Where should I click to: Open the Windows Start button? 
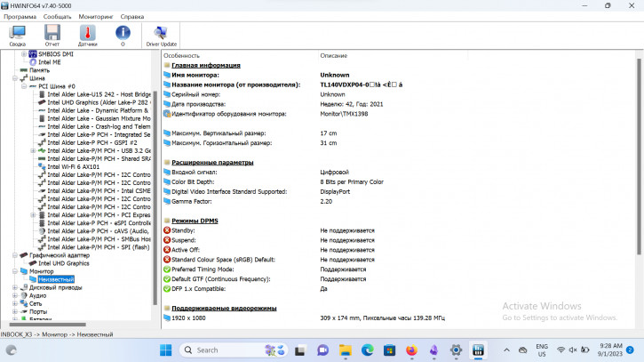(166, 350)
